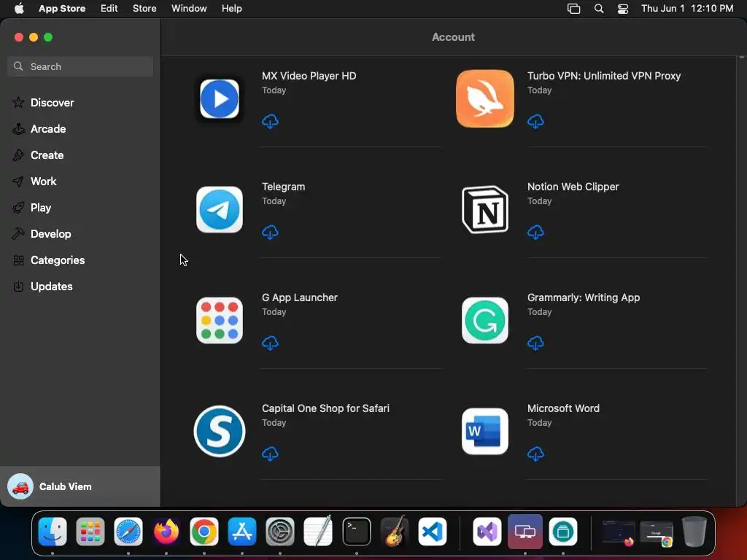This screenshot has width=747, height=560.
Task: Launch Firefox from the Dock
Action: point(166,532)
